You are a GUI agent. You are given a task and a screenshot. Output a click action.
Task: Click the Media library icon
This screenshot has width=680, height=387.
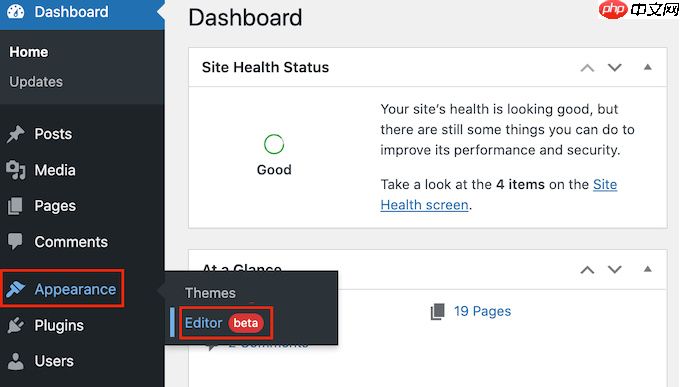(16, 170)
